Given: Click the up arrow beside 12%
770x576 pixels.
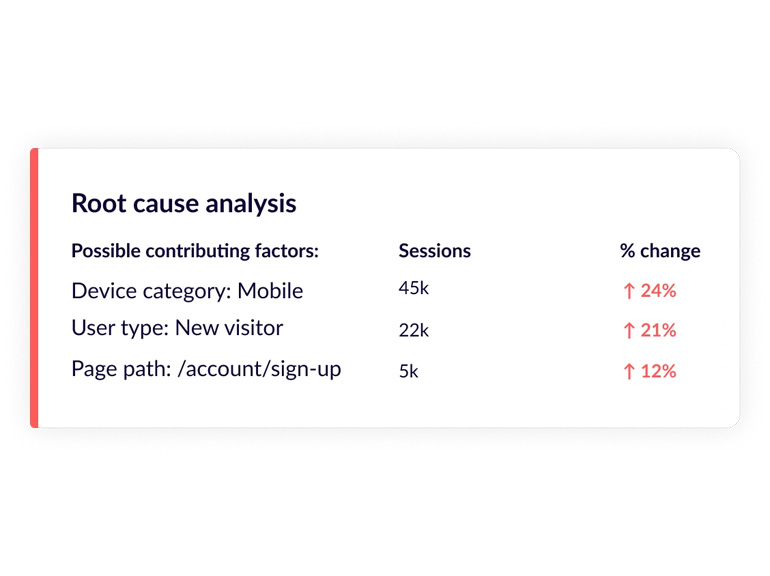Looking at the screenshot, I should click(629, 371).
